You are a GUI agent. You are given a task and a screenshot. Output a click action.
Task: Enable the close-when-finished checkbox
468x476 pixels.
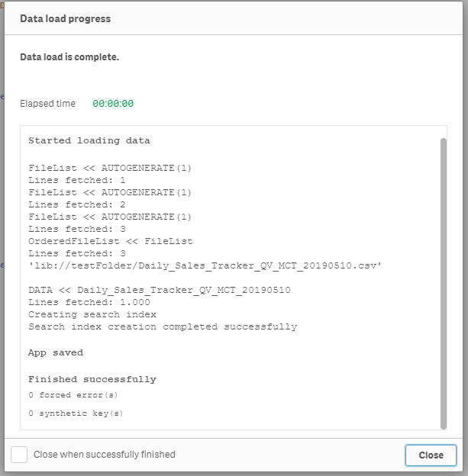pyautogui.click(x=19, y=455)
